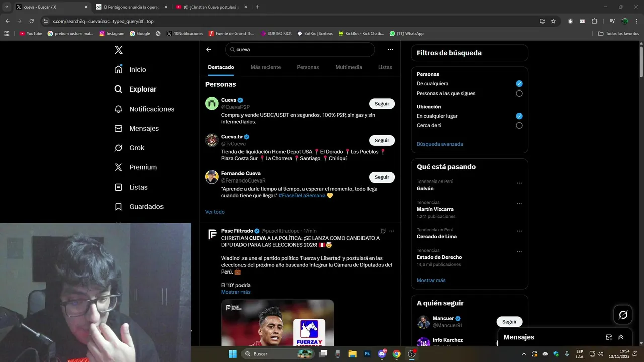Image resolution: width=644 pixels, height=362 pixels.
Task: Open Grok from the sidebar
Action: tap(129, 148)
